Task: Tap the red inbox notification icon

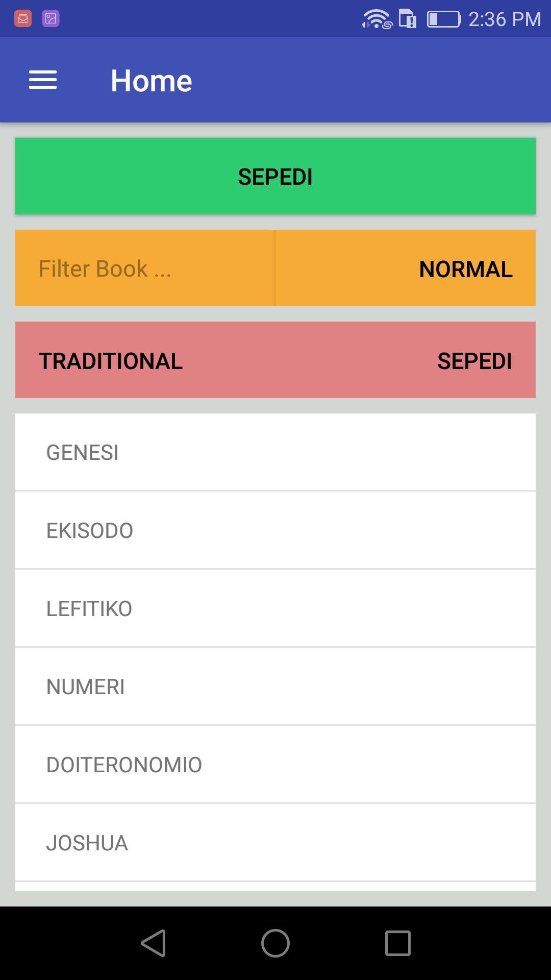Action: [x=23, y=19]
